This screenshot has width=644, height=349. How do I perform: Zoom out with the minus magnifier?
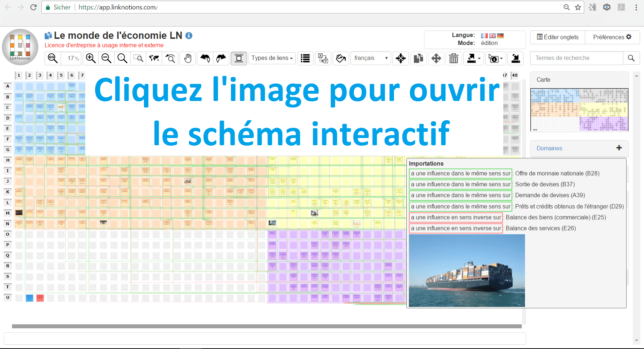tap(106, 58)
